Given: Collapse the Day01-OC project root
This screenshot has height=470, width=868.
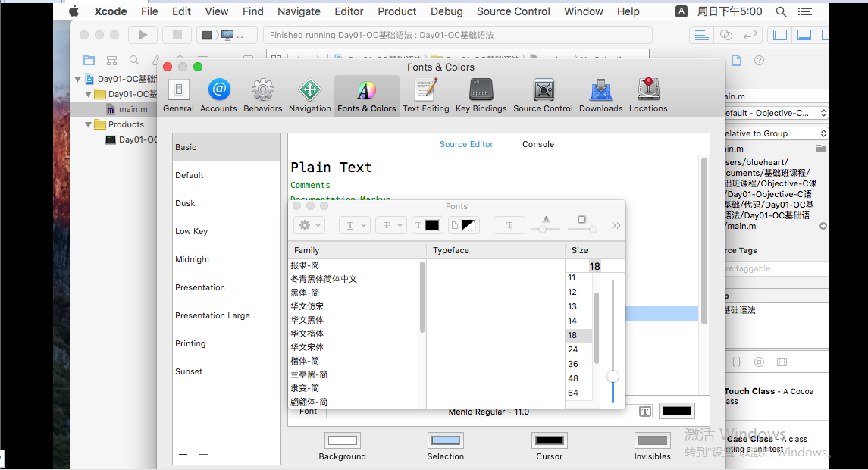Looking at the screenshot, I should [x=77, y=79].
